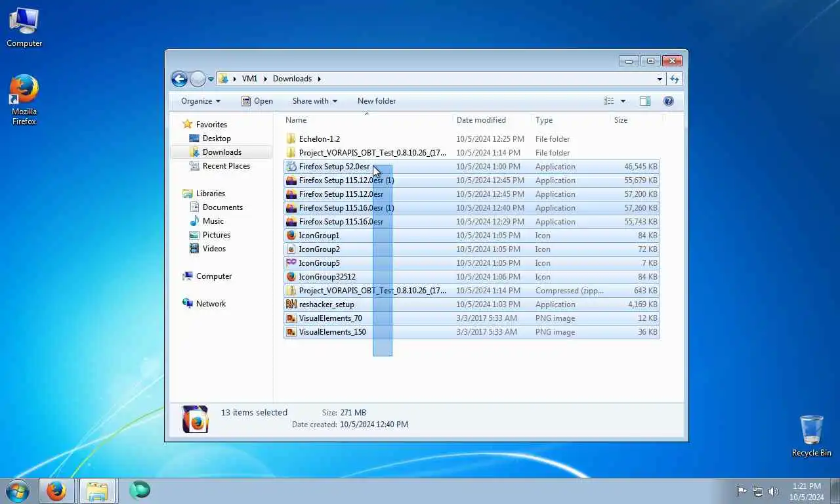Click the Forward navigation arrow

pyautogui.click(x=198, y=79)
